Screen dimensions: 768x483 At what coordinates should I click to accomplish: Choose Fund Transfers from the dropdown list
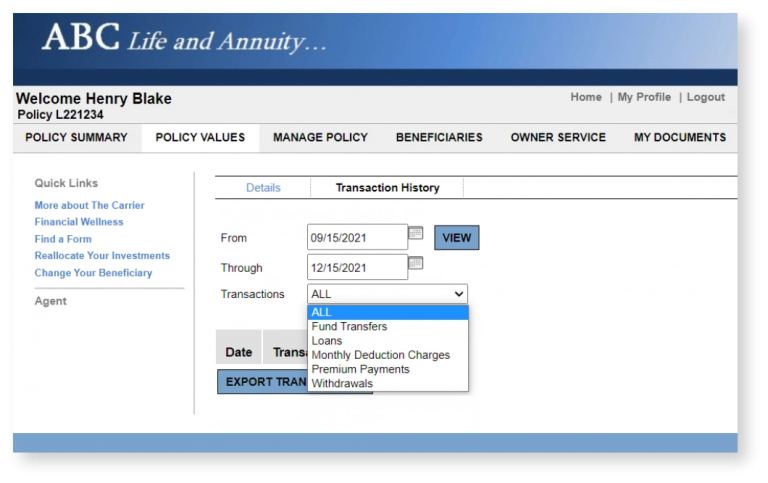click(x=387, y=326)
